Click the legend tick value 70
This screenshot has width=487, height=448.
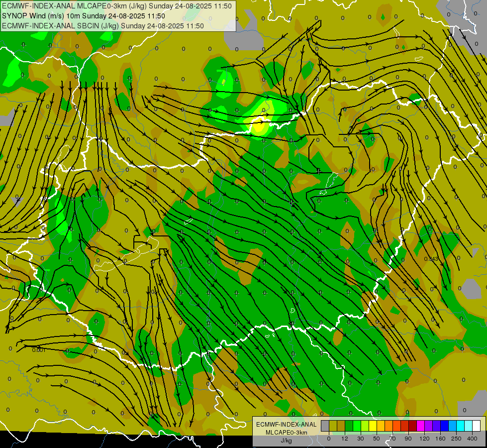[392, 439]
